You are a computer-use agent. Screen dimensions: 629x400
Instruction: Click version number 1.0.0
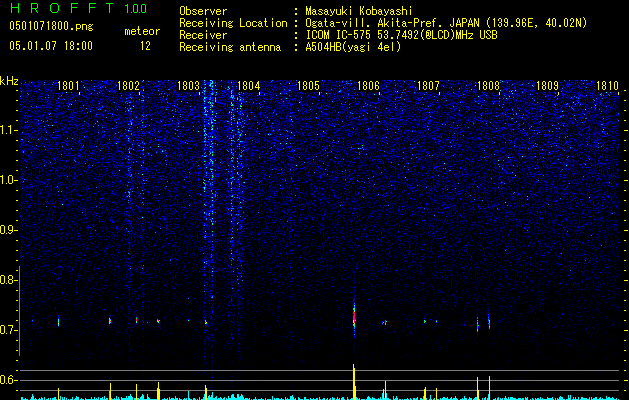136,8
